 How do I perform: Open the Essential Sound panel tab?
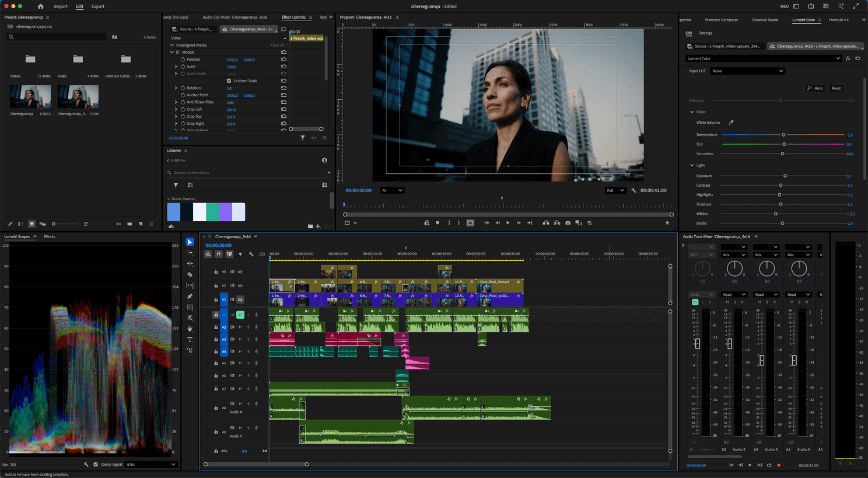tap(765, 19)
